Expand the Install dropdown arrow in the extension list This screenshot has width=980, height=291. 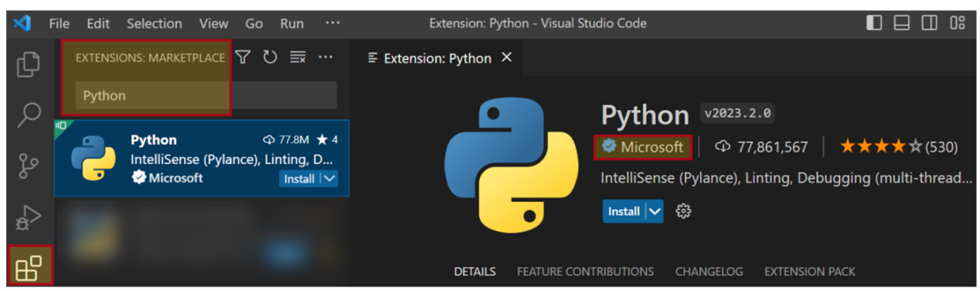click(329, 178)
